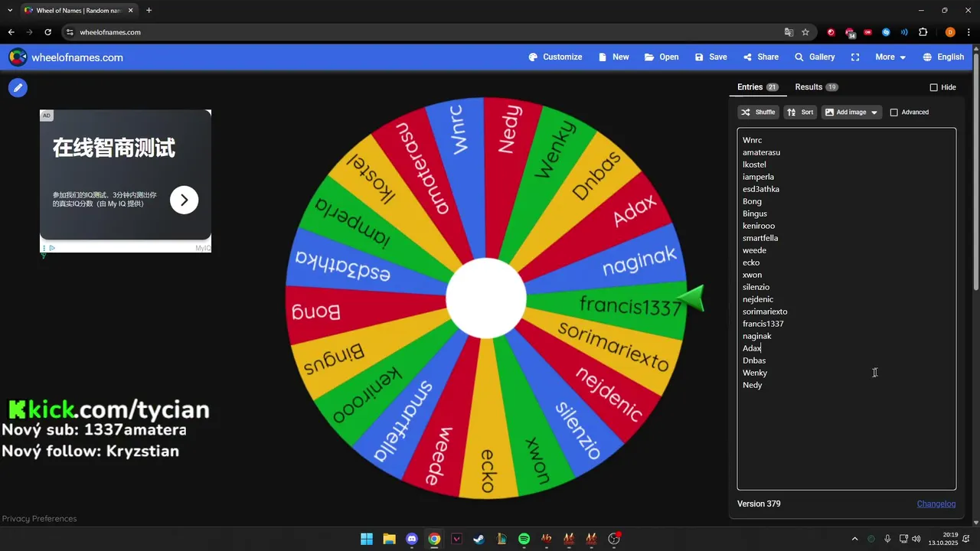Image resolution: width=980 pixels, height=551 pixels.
Task: Click the microphone tray icon
Action: pos(887,539)
